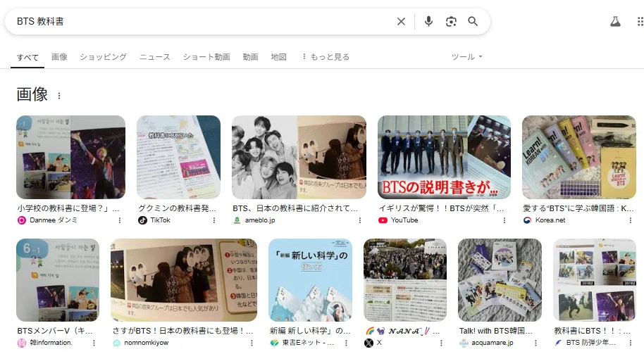The image size is (644, 354).
Task: Open the nomnomkiyow textbook photo thumbnail
Action: click(x=184, y=280)
